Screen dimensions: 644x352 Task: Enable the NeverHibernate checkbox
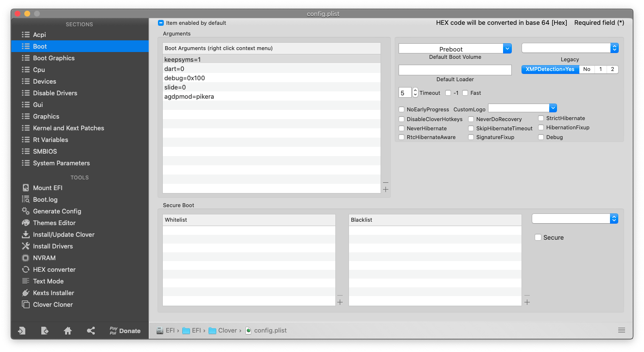click(x=401, y=128)
